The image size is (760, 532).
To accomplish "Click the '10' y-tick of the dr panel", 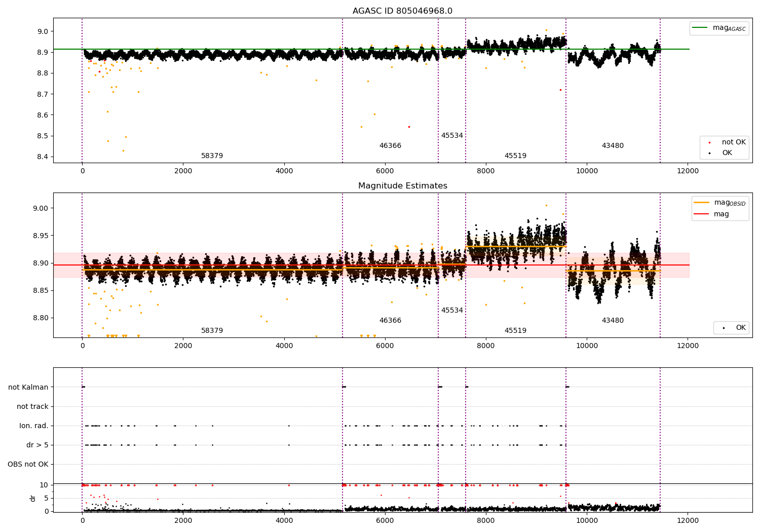I will (x=44, y=485).
